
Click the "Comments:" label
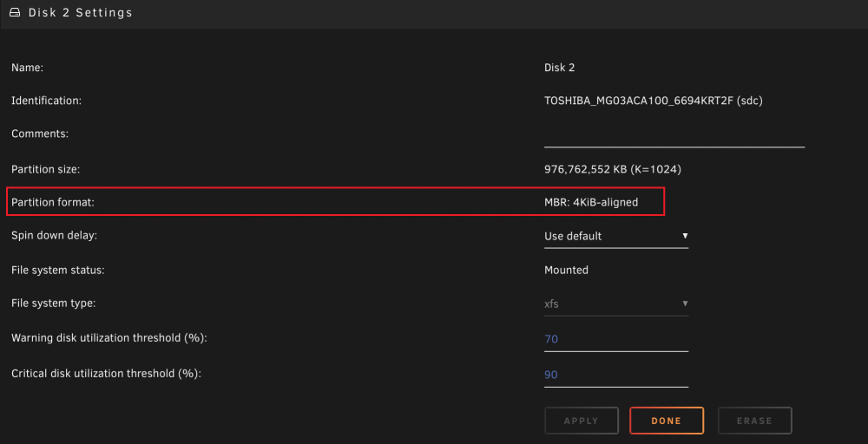coord(40,134)
